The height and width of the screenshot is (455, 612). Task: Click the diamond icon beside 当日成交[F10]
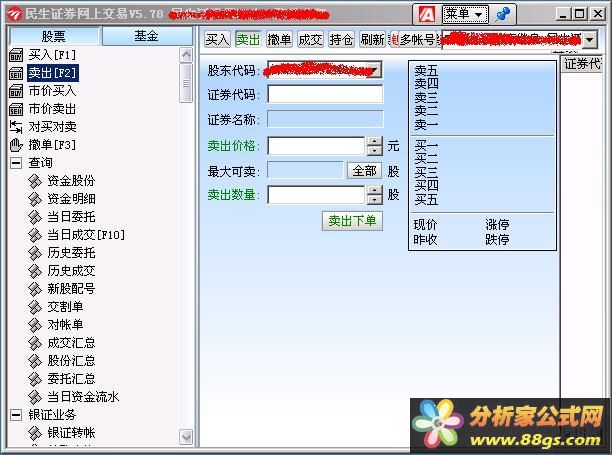pos(35,235)
